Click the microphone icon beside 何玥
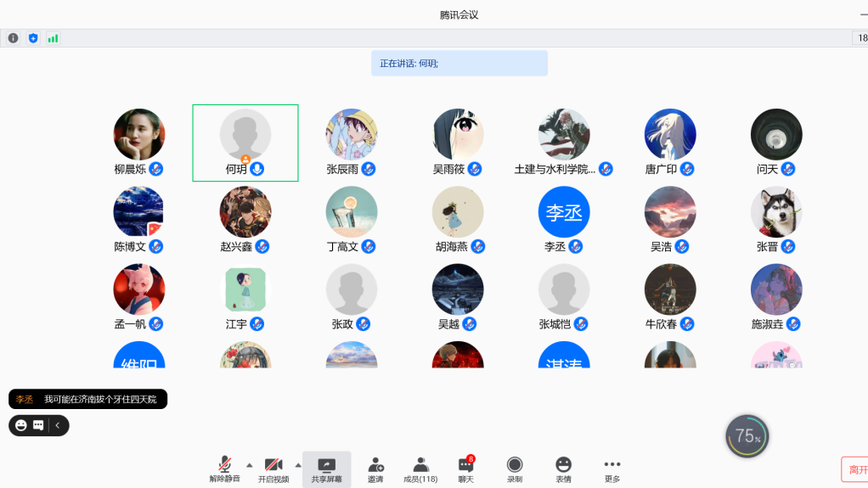 click(257, 169)
